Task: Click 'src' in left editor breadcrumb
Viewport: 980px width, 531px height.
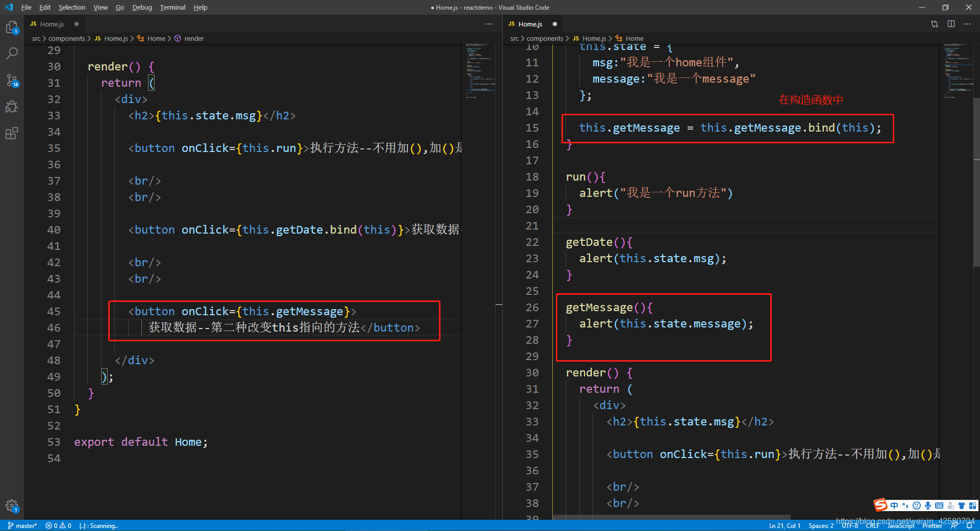Action: pos(36,38)
